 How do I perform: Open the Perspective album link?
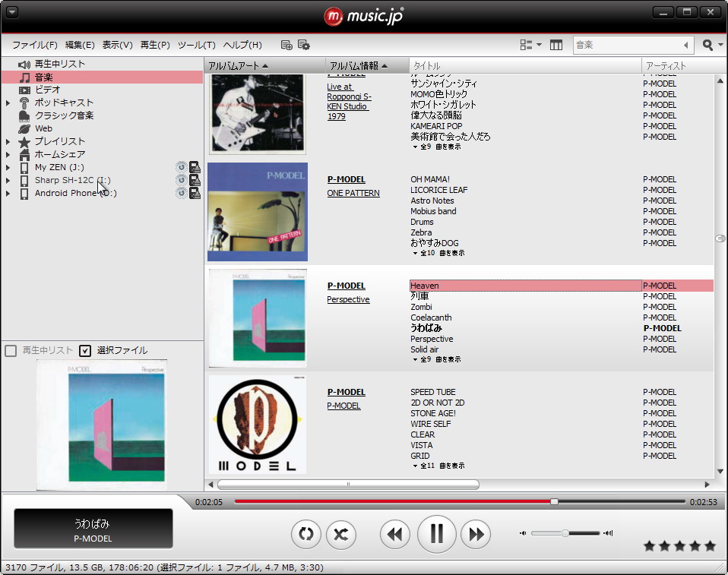[x=348, y=299]
